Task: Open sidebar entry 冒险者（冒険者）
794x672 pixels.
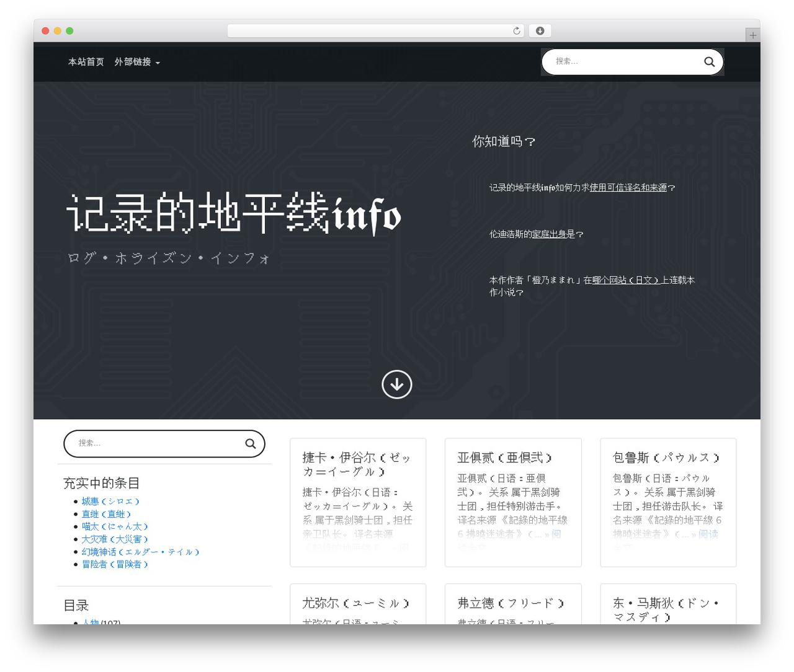Action: (x=115, y=564)
